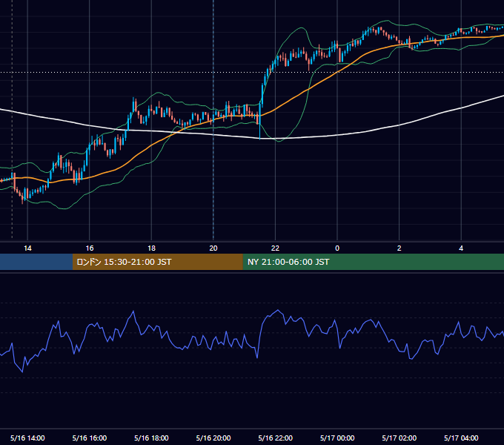This screenshot has height=445, width=504.
Task: Click the hour label 20 on price chart axis
Action: tap(213, 248)
